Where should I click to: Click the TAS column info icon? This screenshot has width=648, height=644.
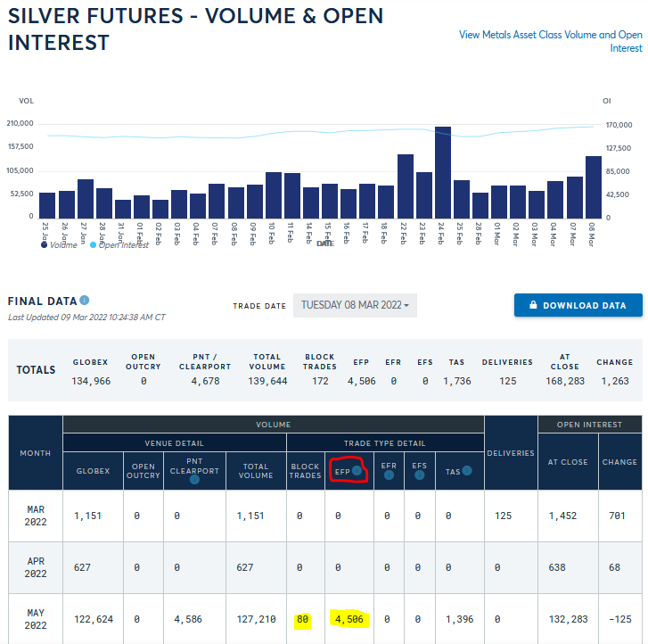(x=467, y=470)
